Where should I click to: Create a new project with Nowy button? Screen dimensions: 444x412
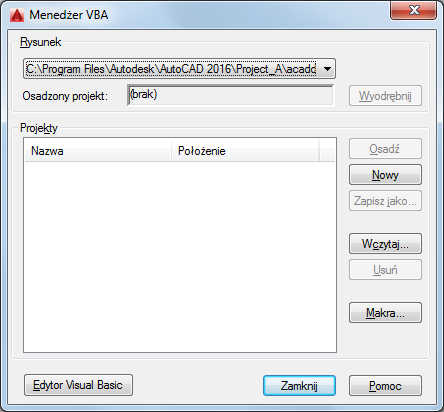pyautogui.click(x=385, y=175)
